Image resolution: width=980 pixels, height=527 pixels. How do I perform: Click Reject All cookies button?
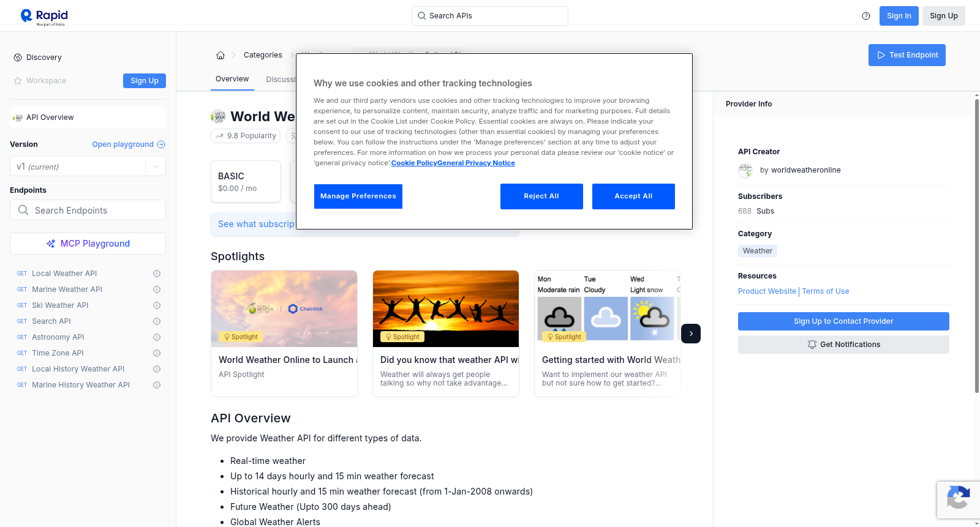(x=541, y=196)
